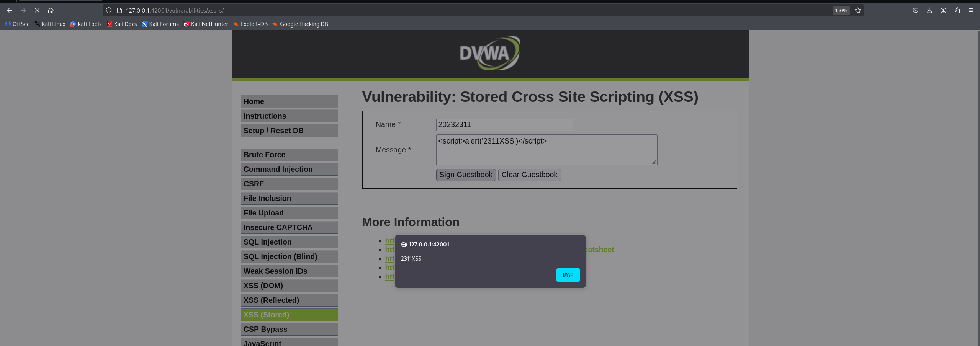
Task: Open the application hamburger menu
Action: click(x=971, y=10)
